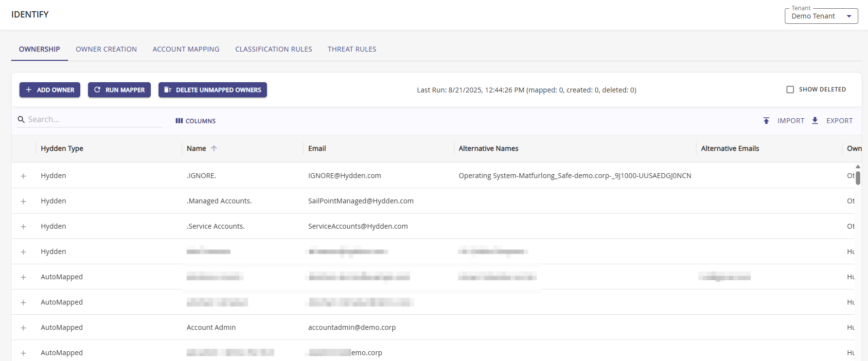
Task: Click the Import upload icon
Action: [766, 121]
